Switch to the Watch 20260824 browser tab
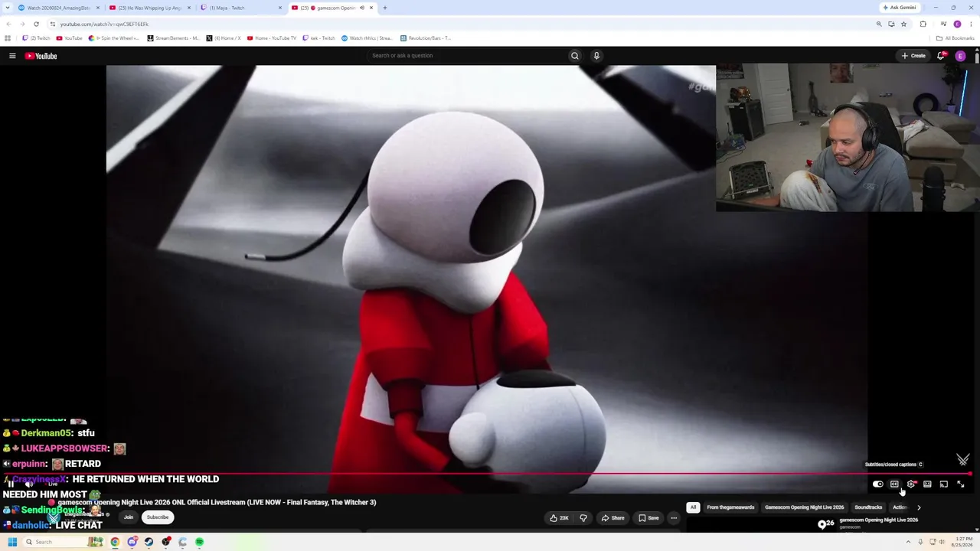980x551 pixels. [x=57, y=8]
